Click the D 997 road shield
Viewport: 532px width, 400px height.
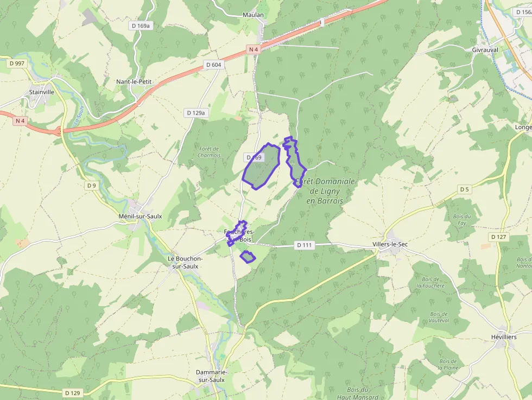(17, 64)
